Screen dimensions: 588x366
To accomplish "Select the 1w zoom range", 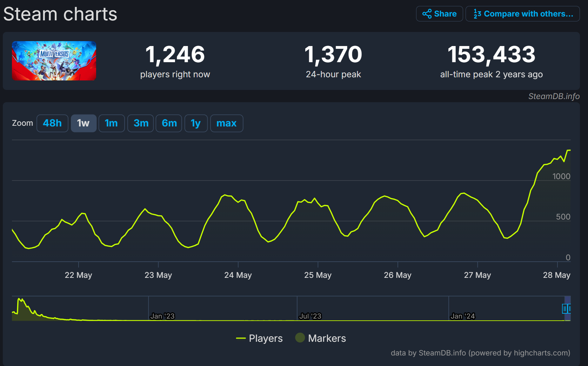I will click(83, 123).
